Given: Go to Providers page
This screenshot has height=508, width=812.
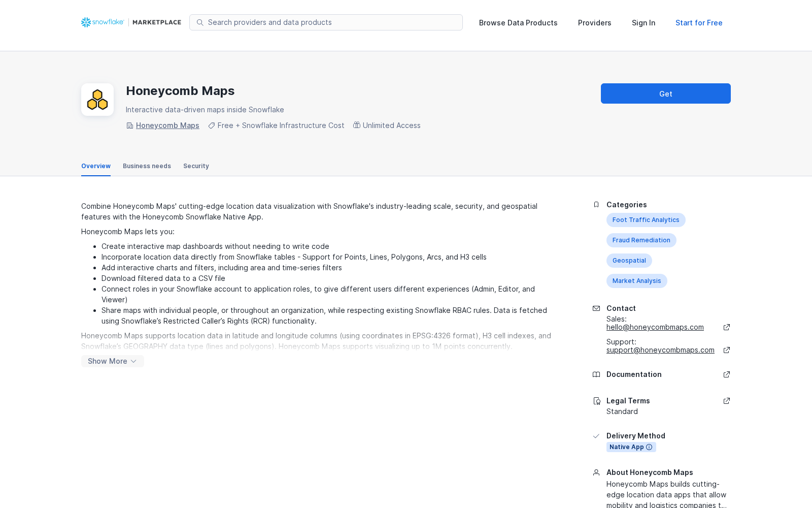Looking at the screenshot, I should [x=595, y=23].
